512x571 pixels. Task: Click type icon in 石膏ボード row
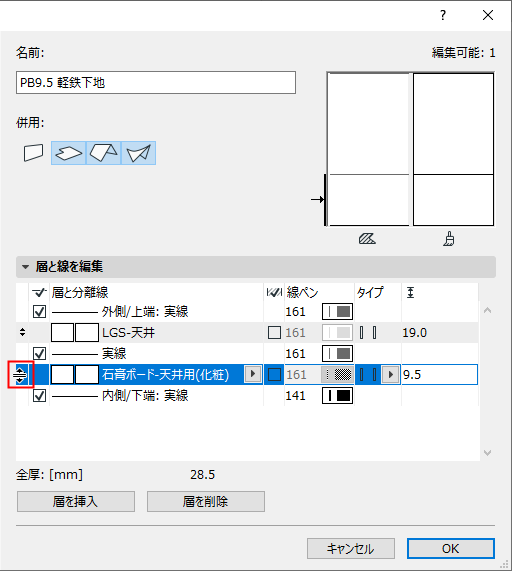(x=368, y=375)
